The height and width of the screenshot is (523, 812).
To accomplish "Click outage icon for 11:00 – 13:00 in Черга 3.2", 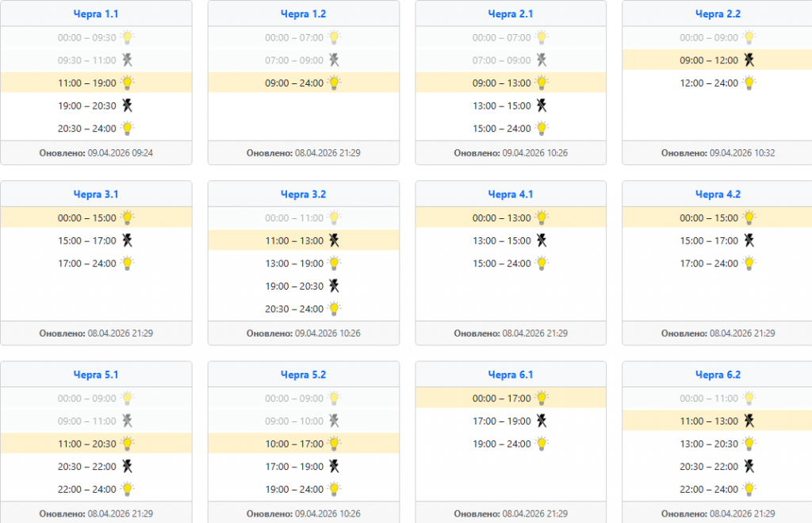I will [335, 240].
